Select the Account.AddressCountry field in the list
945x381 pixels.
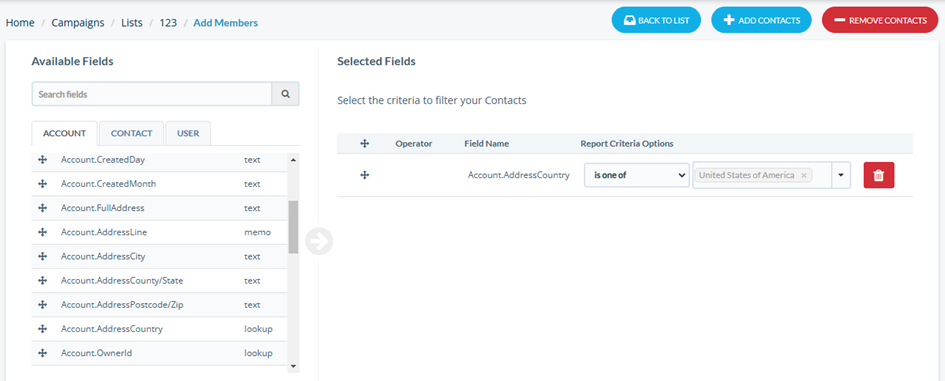tap(159, 329)
